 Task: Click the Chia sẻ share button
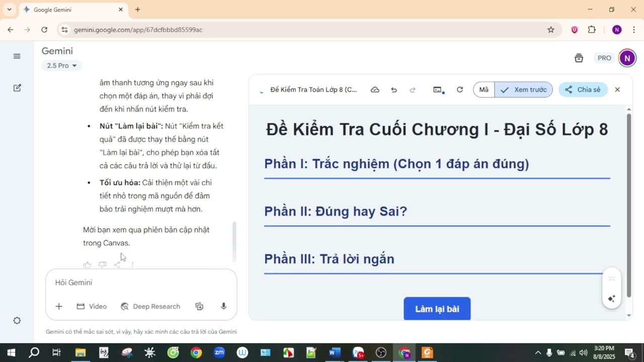pyautogui.click(x=583, y=89)
